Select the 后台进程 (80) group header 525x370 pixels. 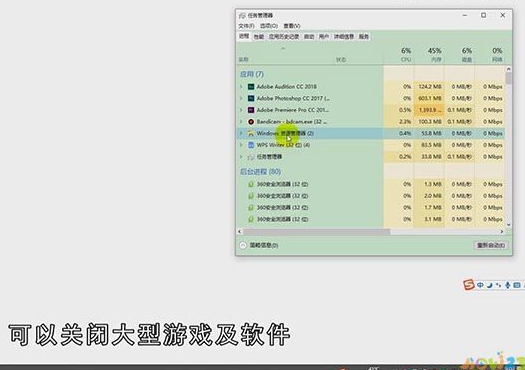(x=260, y=172)
